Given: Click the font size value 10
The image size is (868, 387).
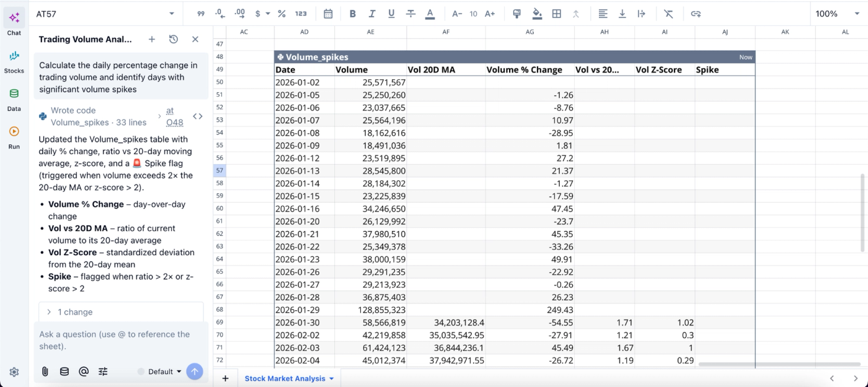Looking at the screenshot, I should tap(473, 14).
